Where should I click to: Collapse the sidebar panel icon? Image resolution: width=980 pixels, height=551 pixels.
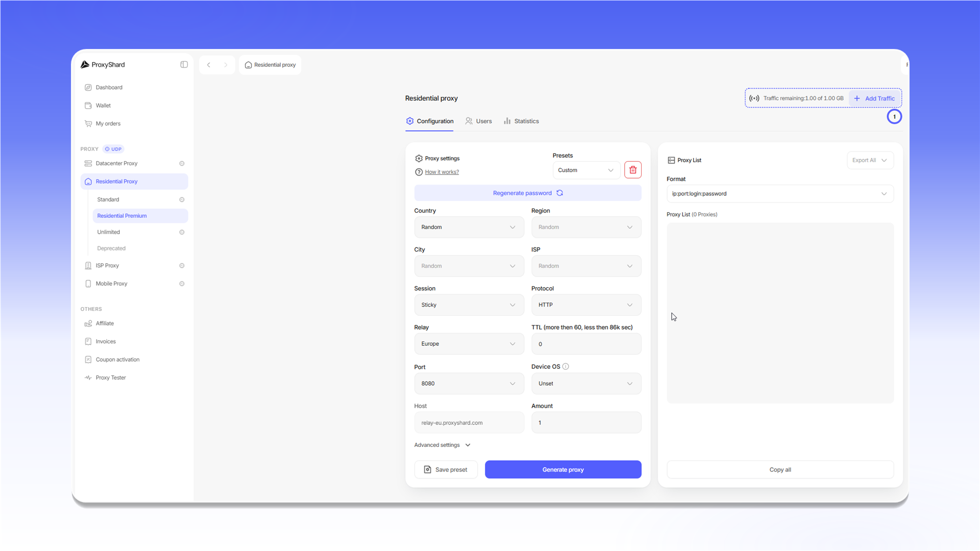point(184,65)
